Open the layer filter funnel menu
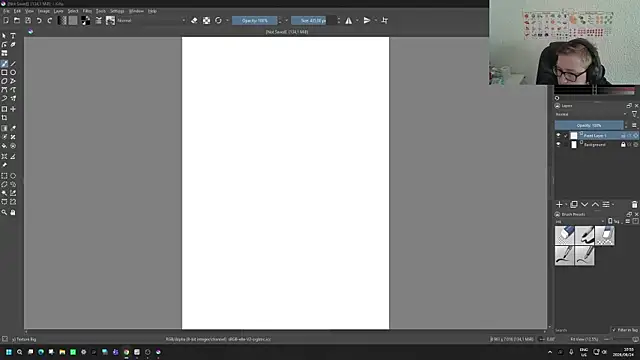This screenshot has width=640, height=360. click(634, 114)
